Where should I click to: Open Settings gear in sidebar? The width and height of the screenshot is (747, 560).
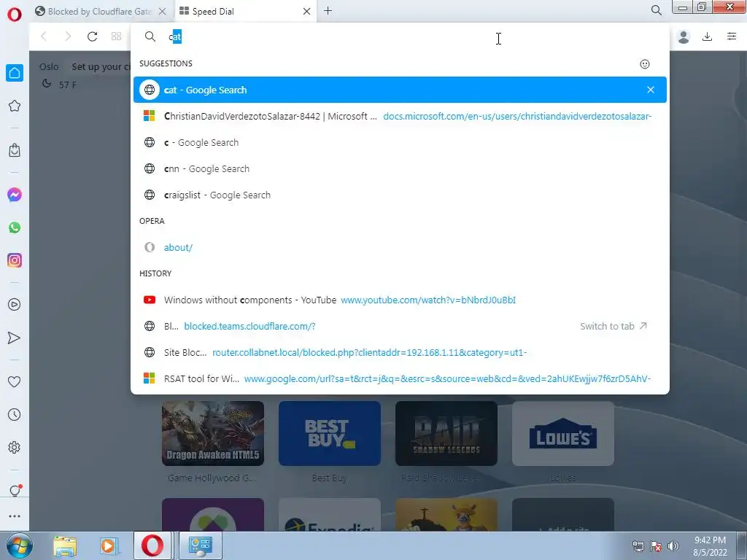tap(15, 447)
